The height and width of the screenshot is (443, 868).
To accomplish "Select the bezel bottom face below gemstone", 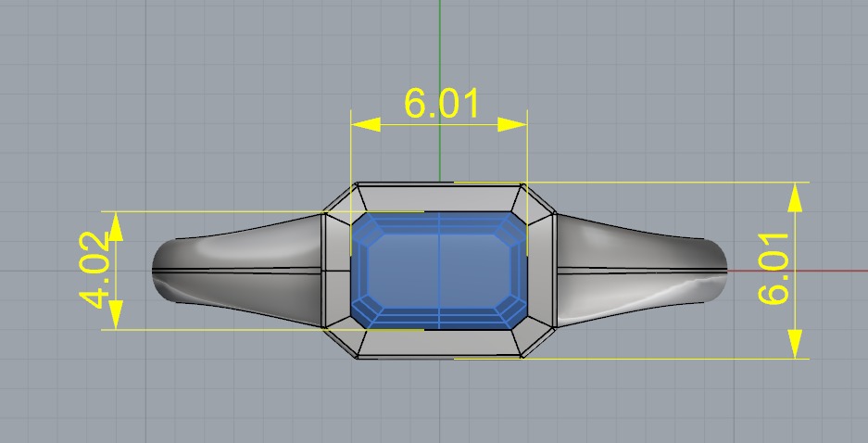I will pos(439,343).
